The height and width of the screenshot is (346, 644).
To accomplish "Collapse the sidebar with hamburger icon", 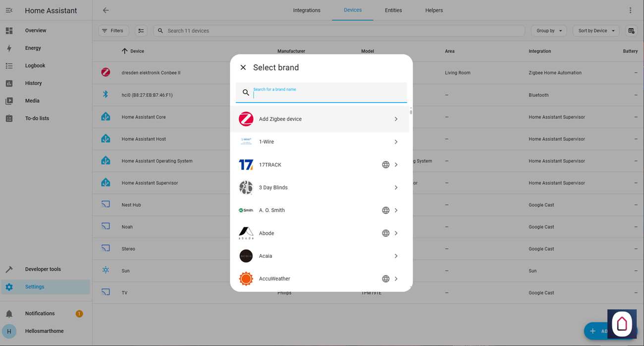I will coord(9,10).
